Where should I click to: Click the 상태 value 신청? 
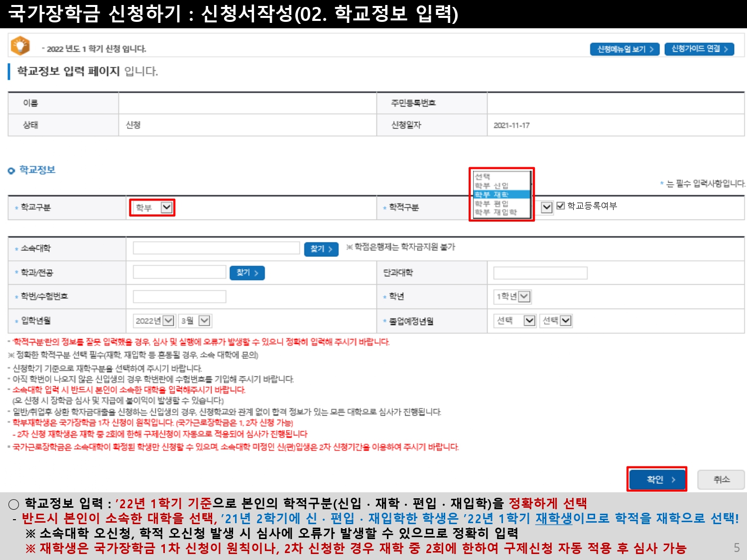tap(133, 125)
